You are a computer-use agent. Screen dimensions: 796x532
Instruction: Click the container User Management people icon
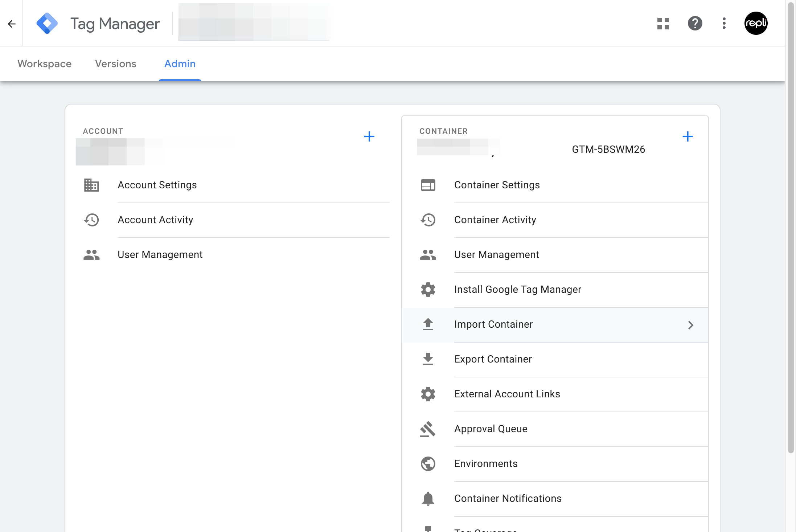pos(428,255)
